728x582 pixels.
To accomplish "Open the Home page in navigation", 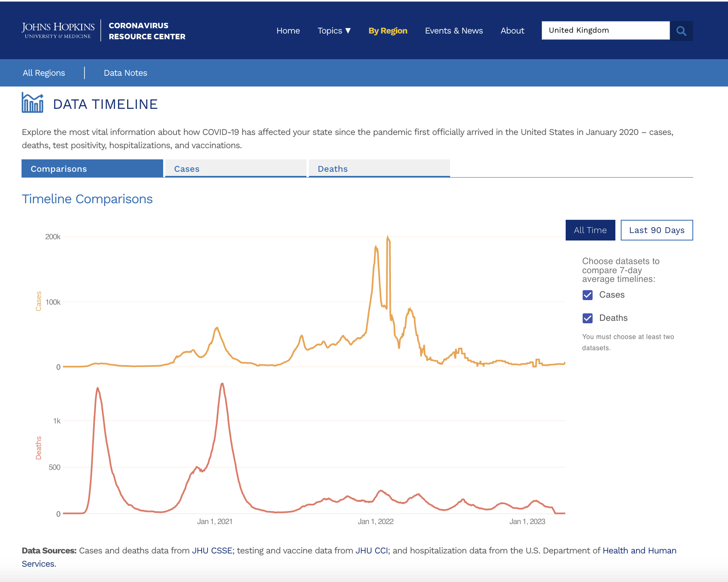I will [288, 31].
